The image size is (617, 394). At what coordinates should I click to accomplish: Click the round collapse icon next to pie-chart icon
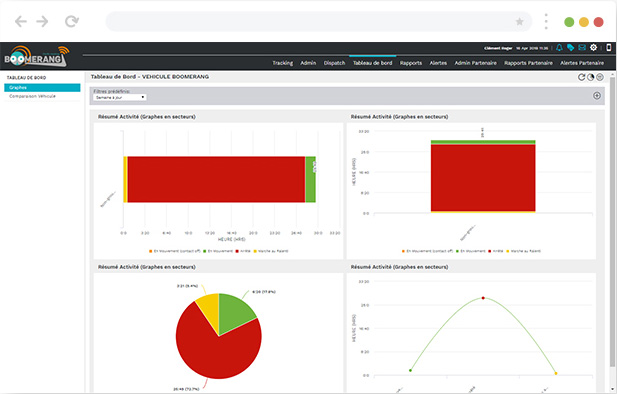pyautogui.click(x=600, y=77)
